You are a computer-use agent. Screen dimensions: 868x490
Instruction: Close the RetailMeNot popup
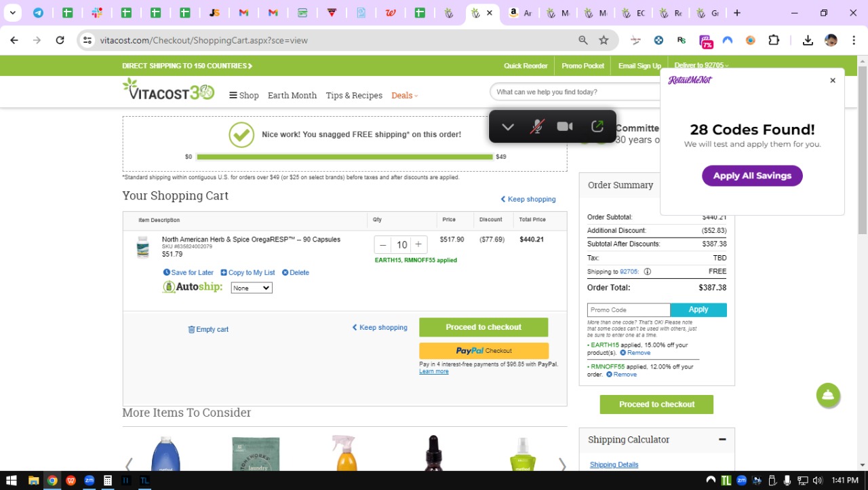[833, 80]
